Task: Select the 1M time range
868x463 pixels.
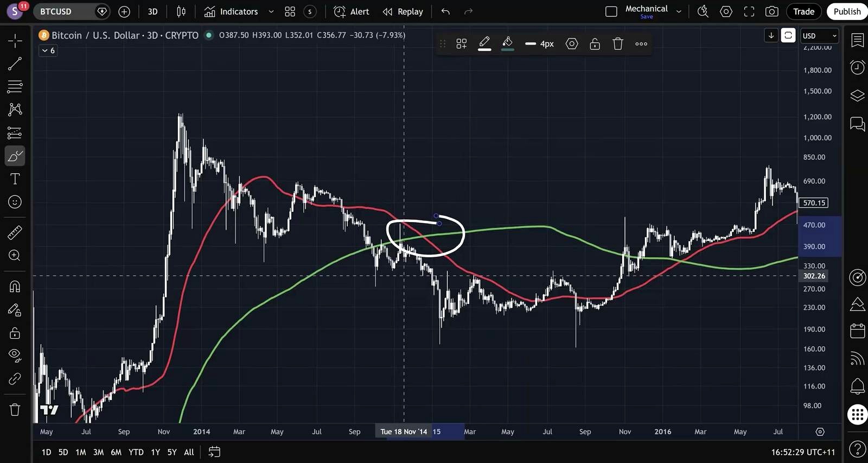Action: point(81,452)
